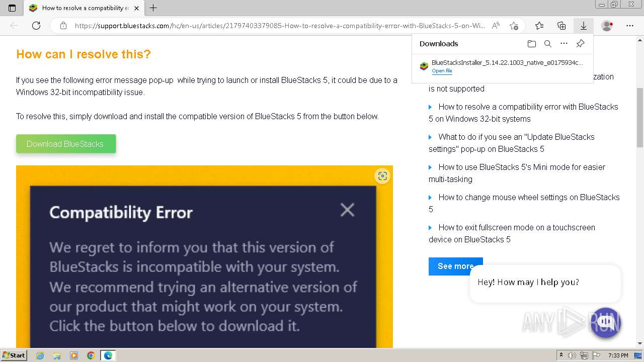Open downloads folder icon in Downloads panel
Screen dimensions: 644x362
(x=532, y=44)
